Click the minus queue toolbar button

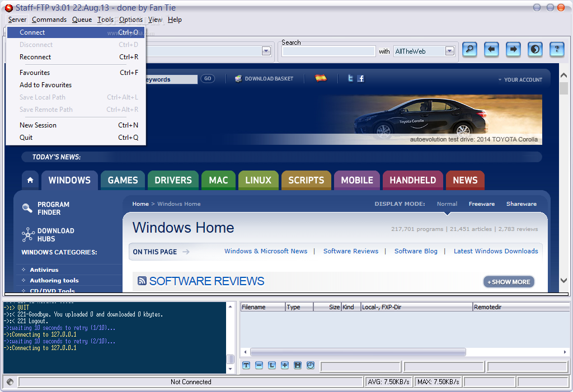tap(259, 365)
